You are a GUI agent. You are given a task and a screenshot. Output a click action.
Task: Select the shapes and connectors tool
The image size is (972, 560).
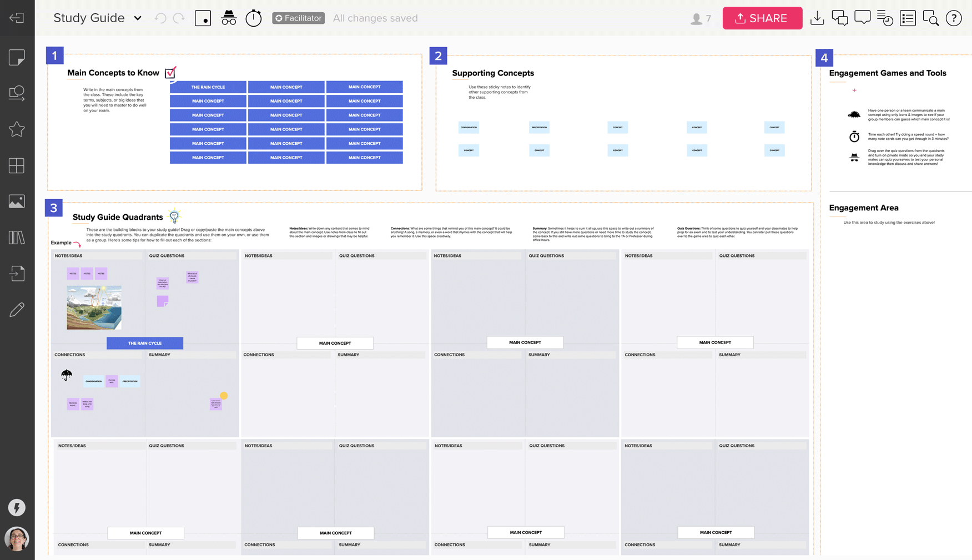pyautogui.click(x=17, y=93)
